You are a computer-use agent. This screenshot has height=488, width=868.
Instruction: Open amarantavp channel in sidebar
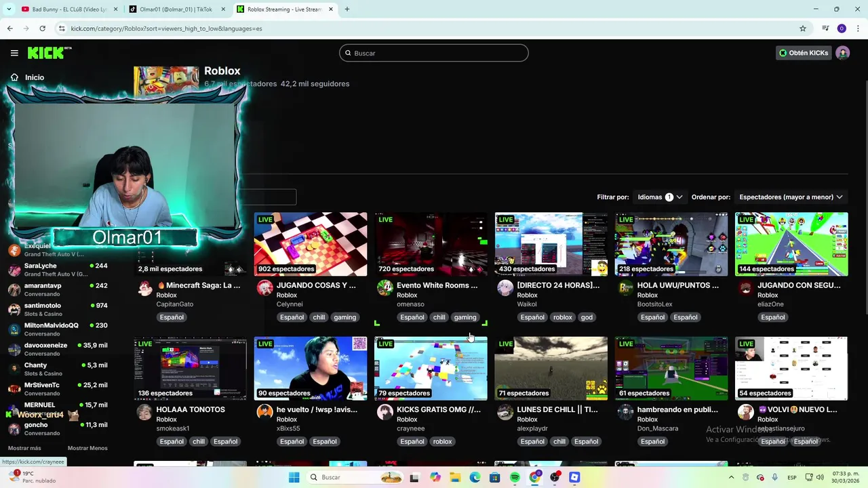pos(58,289)
